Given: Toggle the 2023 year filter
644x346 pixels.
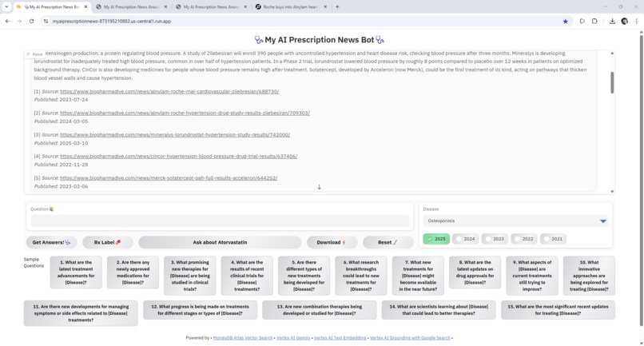Looking at the screenshot, I should coord(495,239).
